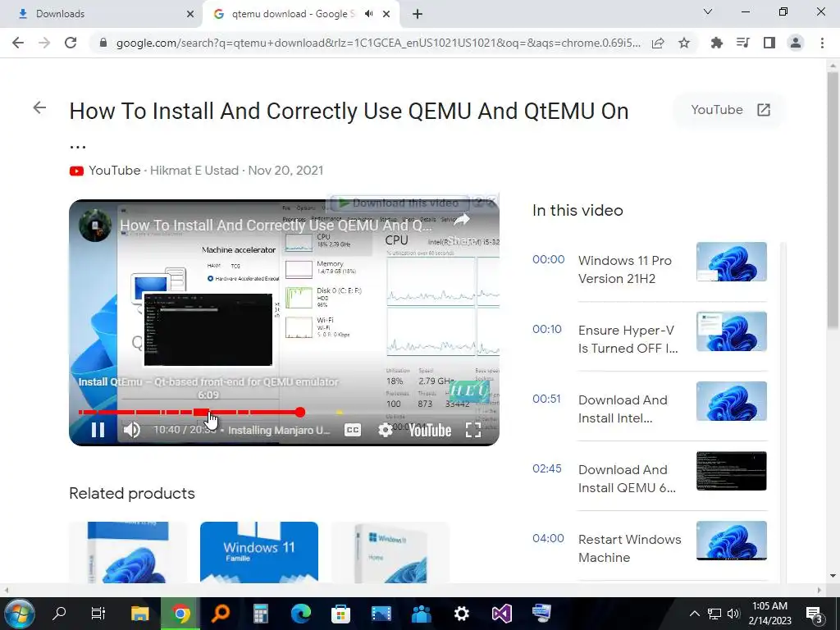Go back using arrow beside video title

click(x=39, y=107)
